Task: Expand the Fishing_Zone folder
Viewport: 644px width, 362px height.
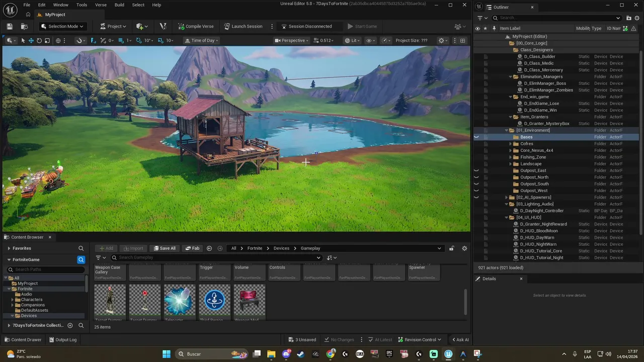Action: coord(510,157)
